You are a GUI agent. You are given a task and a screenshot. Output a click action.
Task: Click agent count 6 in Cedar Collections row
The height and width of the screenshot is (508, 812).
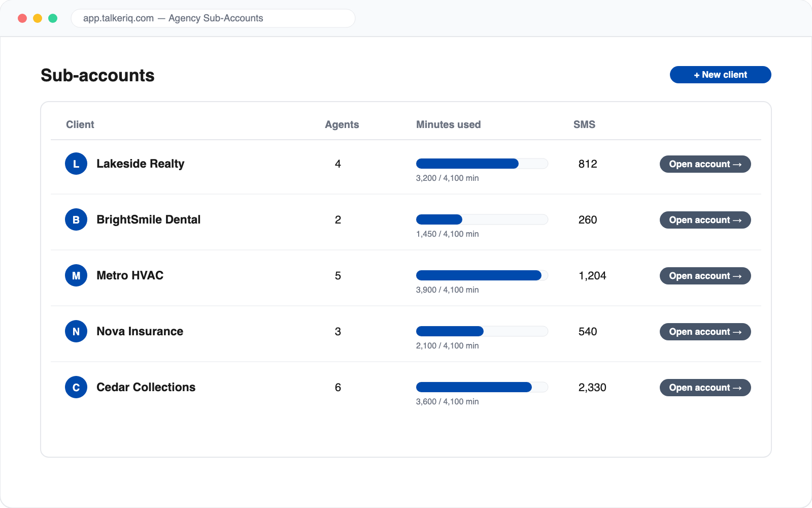coord(338,387)
